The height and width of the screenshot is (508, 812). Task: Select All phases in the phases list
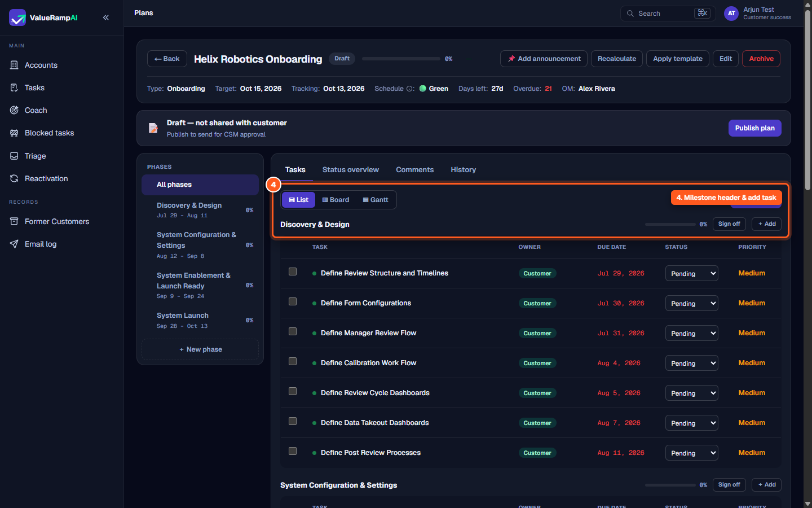point(200,185)
